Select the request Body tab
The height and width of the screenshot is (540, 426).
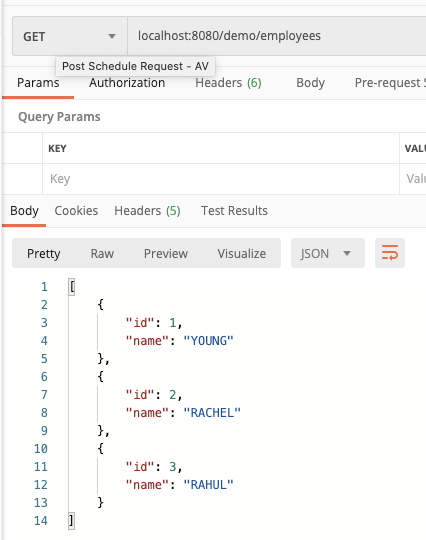click(310, 83)
